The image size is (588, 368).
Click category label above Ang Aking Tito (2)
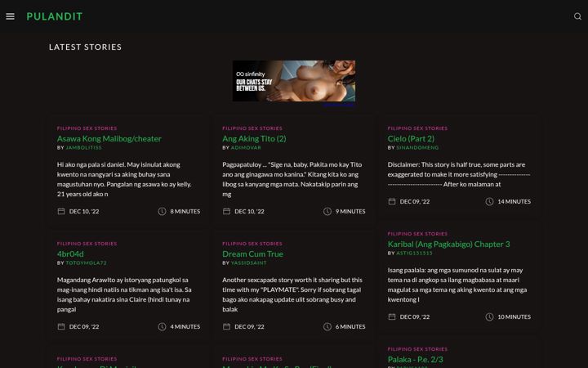click(252, 128)
